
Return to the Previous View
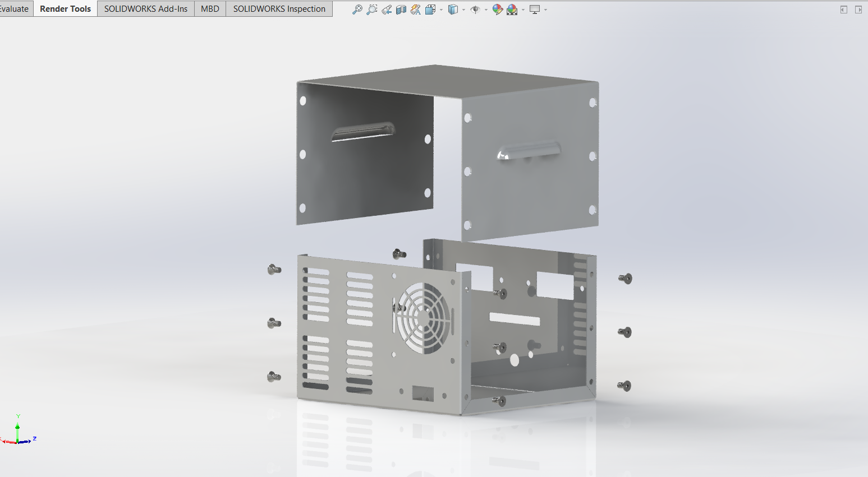[x=387, y=10]
